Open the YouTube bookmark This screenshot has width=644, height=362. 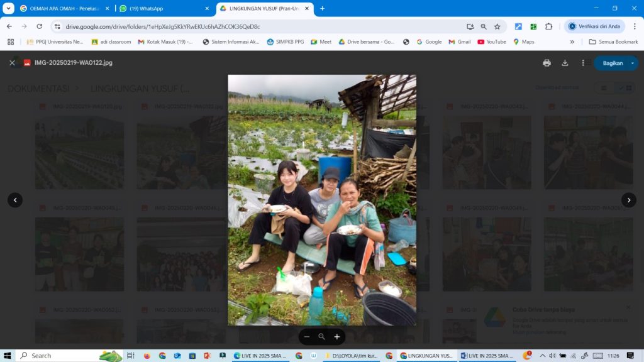click(x=491, y=42)
